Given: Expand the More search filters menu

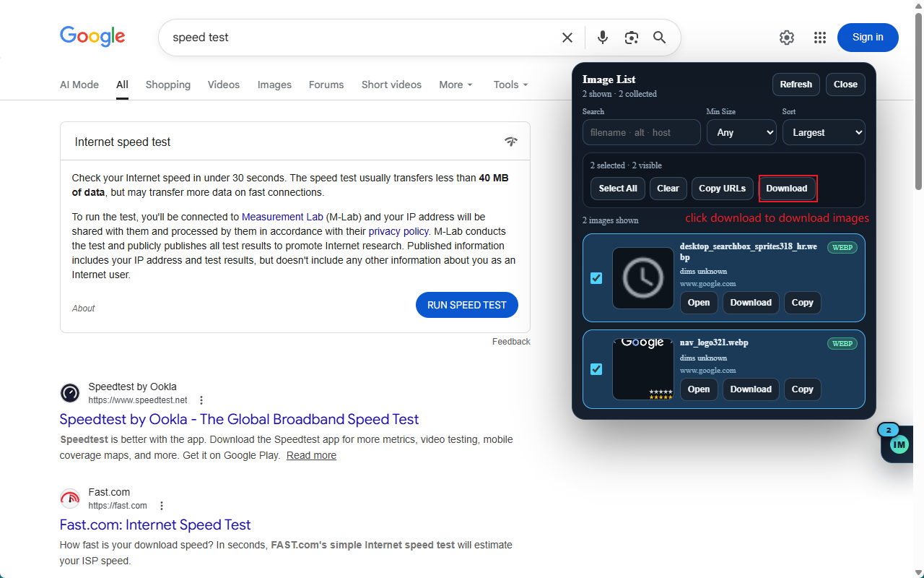Looking at the screenshot, I should click(456, 85).
